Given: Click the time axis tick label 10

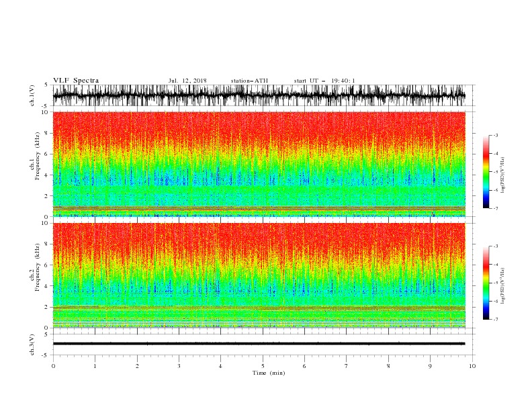Looking at the screenshot, I should point(472,366).
